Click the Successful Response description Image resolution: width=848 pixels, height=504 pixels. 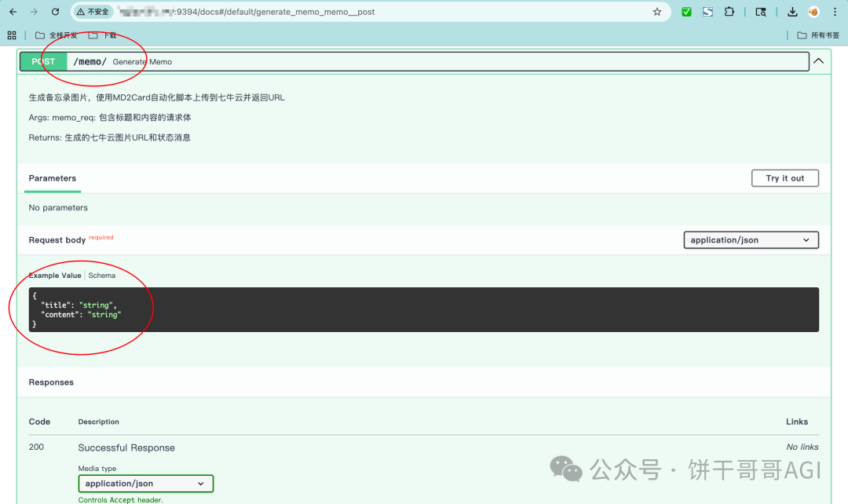click(x=126, y=447)
